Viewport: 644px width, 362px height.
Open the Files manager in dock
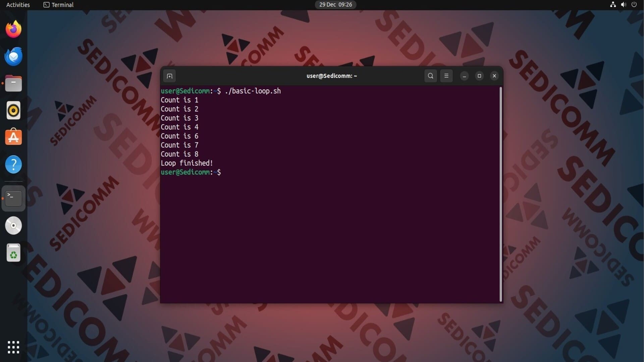tap(13, 83)
